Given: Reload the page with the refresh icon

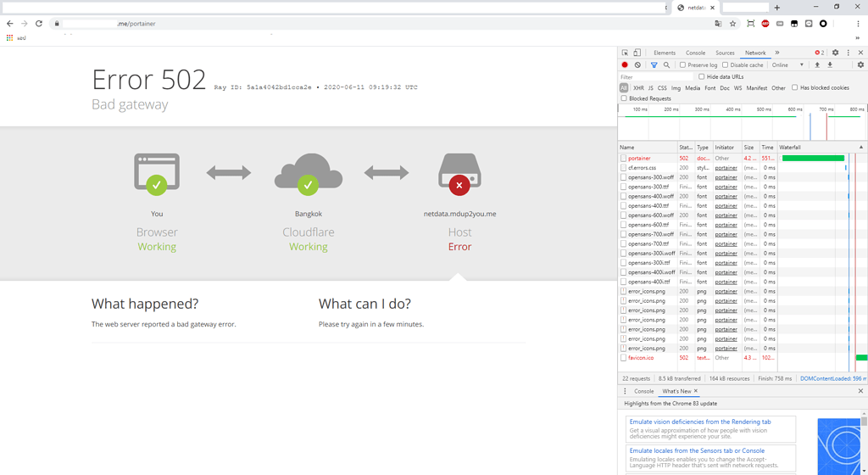Looking at the screenshot, I should pos(39,23).
